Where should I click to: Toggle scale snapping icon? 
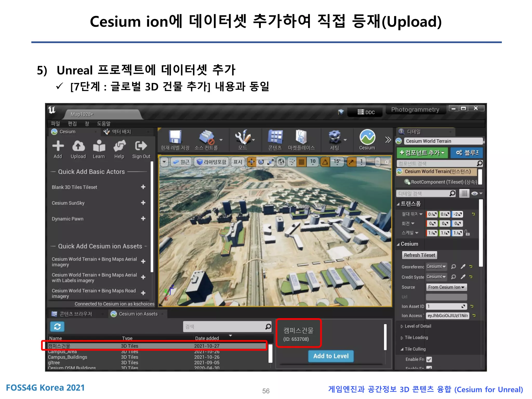(x=351, y=162)
